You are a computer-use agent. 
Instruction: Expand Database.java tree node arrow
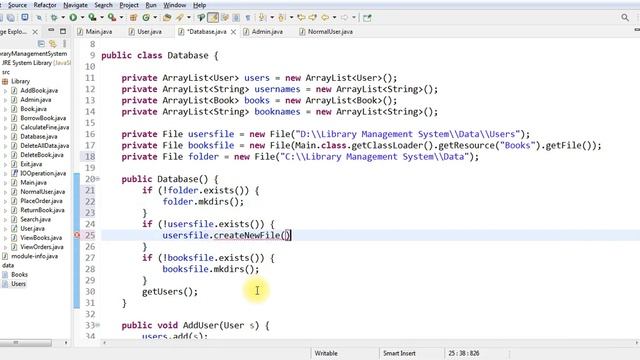click(x=5, y=137)
